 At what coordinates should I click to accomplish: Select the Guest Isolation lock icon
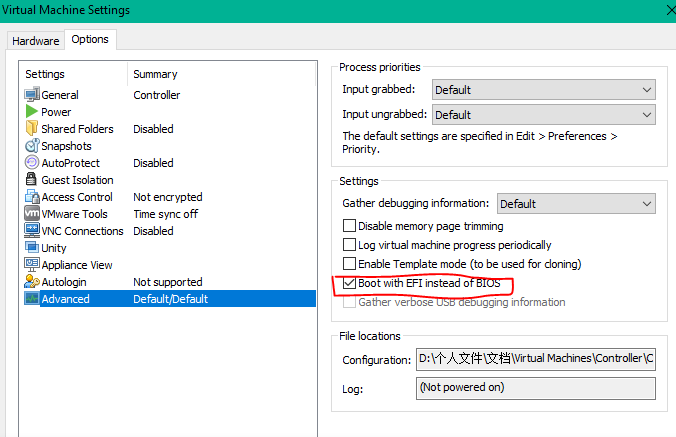click(x=32, y=180)
